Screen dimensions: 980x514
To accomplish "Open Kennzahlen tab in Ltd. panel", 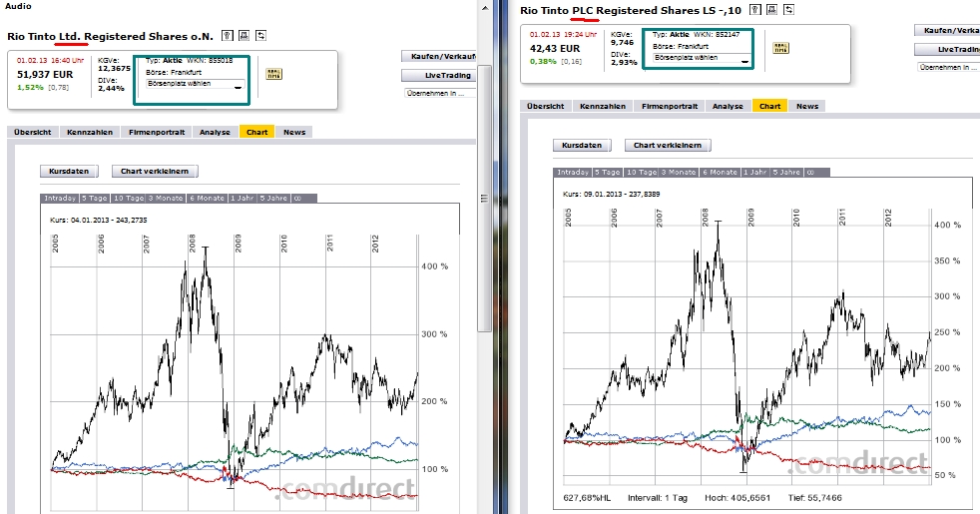I will (x=90, y=132).
